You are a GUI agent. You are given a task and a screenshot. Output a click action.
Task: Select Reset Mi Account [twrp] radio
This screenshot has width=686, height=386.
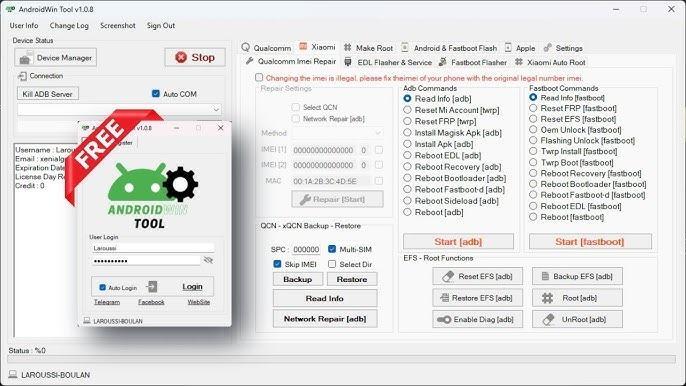[407, 110]
